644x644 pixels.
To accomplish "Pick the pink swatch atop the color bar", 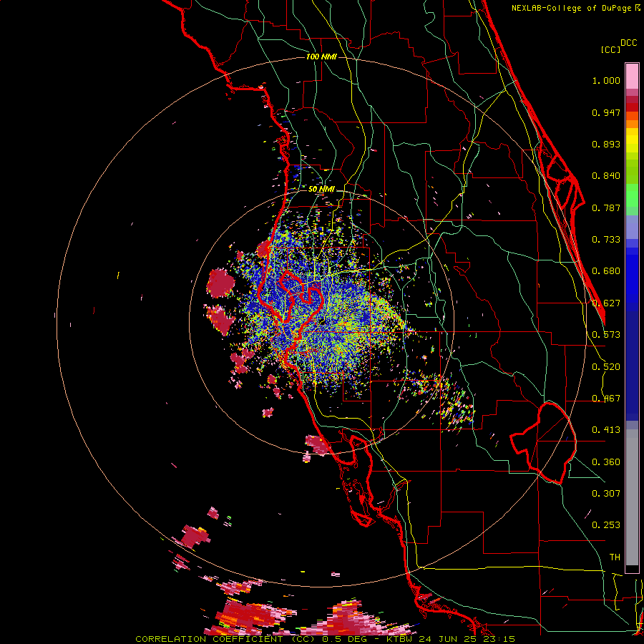I will tap(632, 76).
